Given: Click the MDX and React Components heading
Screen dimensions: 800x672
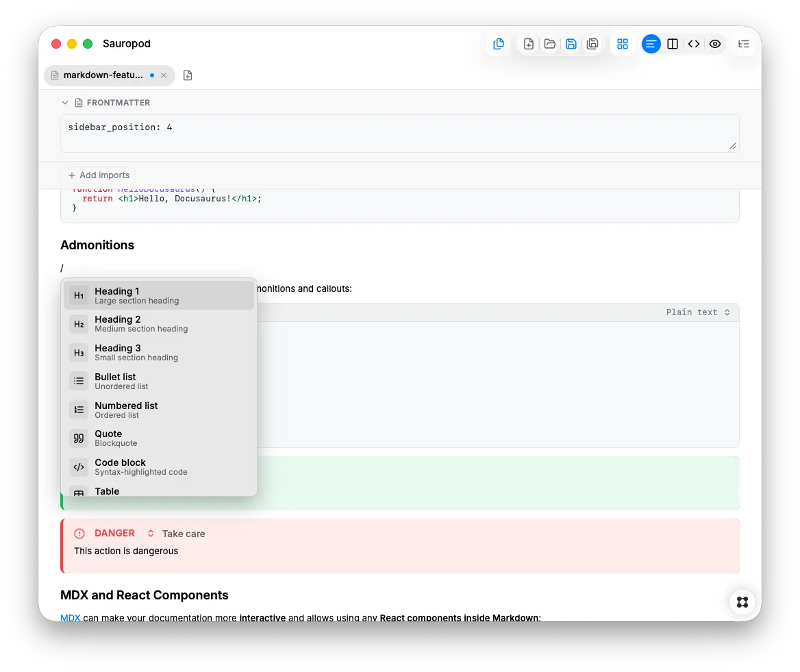Looking at the screenshot, I should point(145,595).
